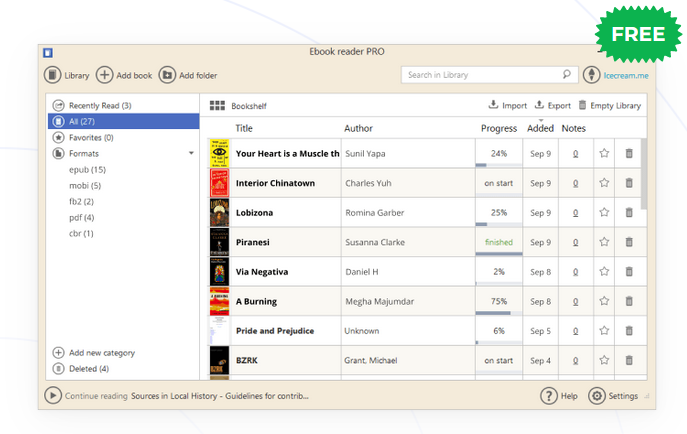Click the book list vertical scrollbar
687x434 pixels.
(x=643, y=174)
